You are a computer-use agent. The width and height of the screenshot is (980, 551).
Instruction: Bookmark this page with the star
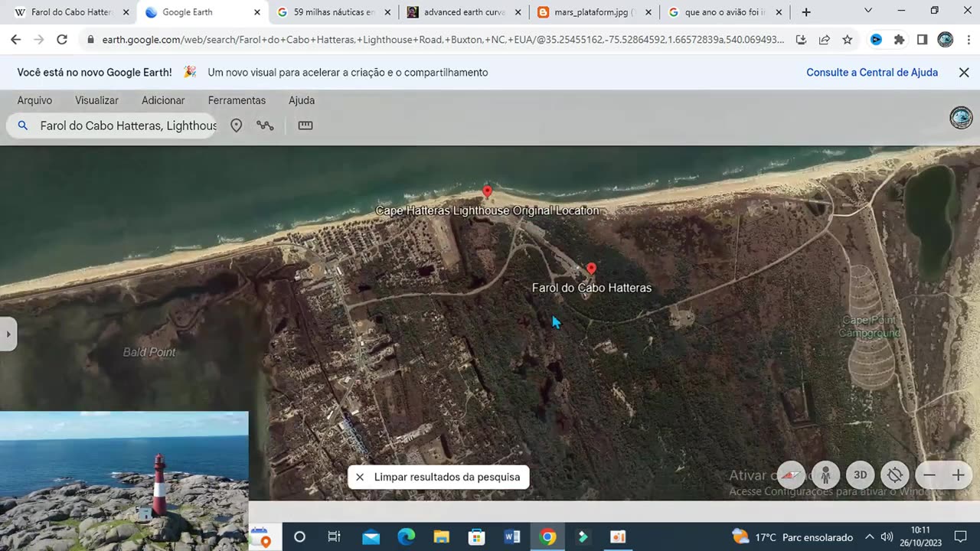(848, 40)
